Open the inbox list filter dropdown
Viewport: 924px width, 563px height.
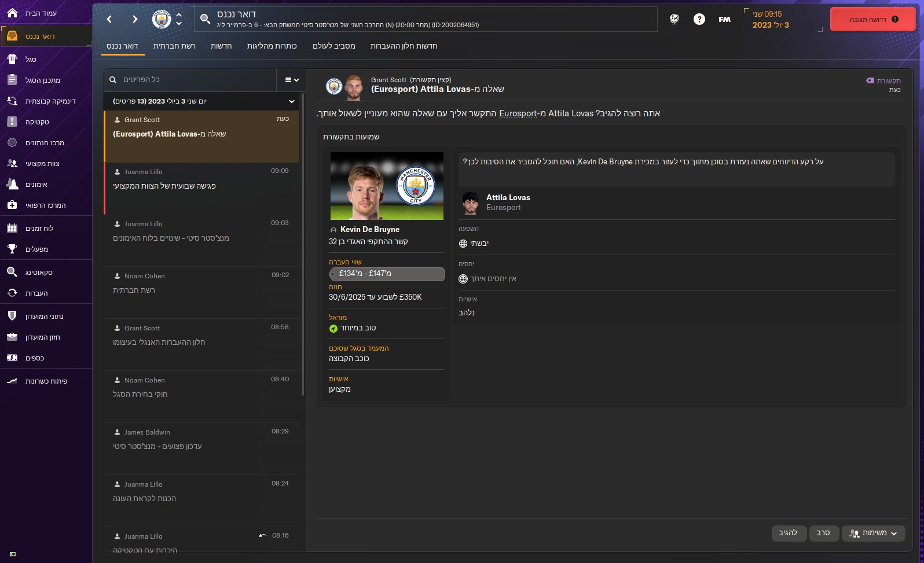[292, 80]
